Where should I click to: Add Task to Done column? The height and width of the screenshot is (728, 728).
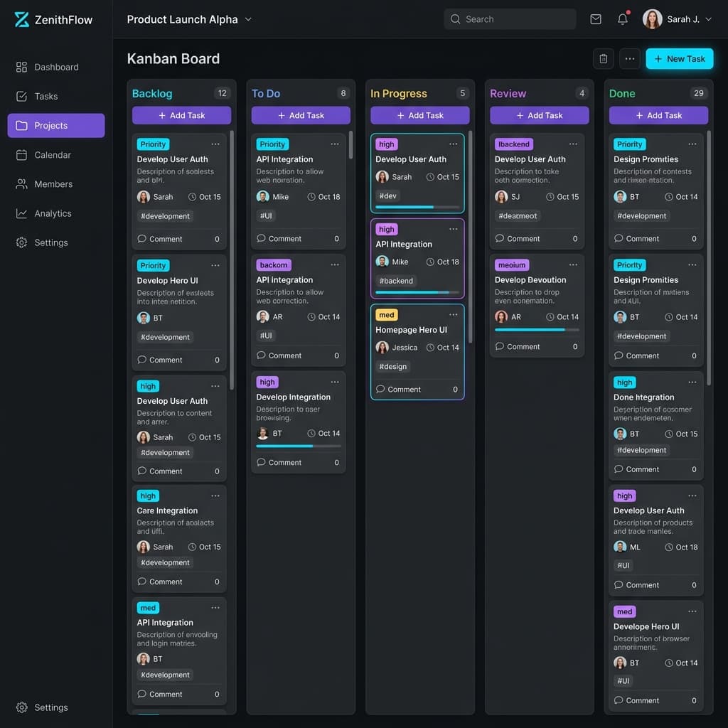point(658,115)
